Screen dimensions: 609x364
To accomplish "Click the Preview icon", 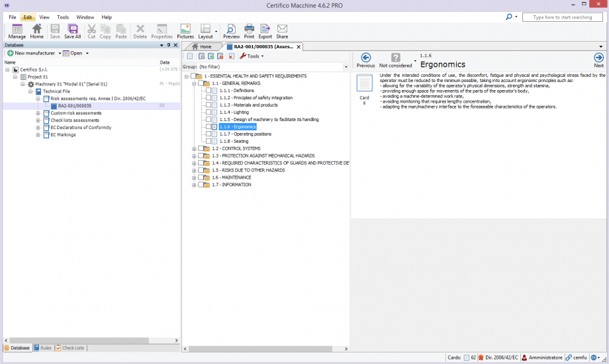I will (x=231, y=31).
